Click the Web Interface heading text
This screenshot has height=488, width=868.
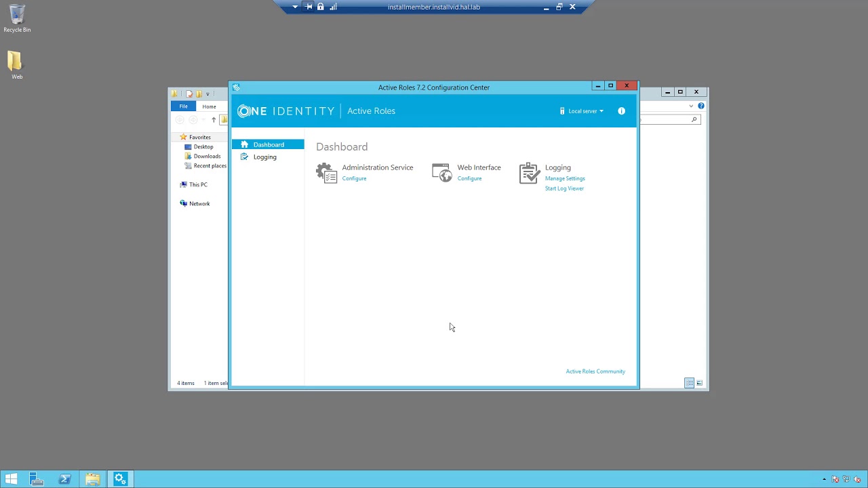coord(479,167)
